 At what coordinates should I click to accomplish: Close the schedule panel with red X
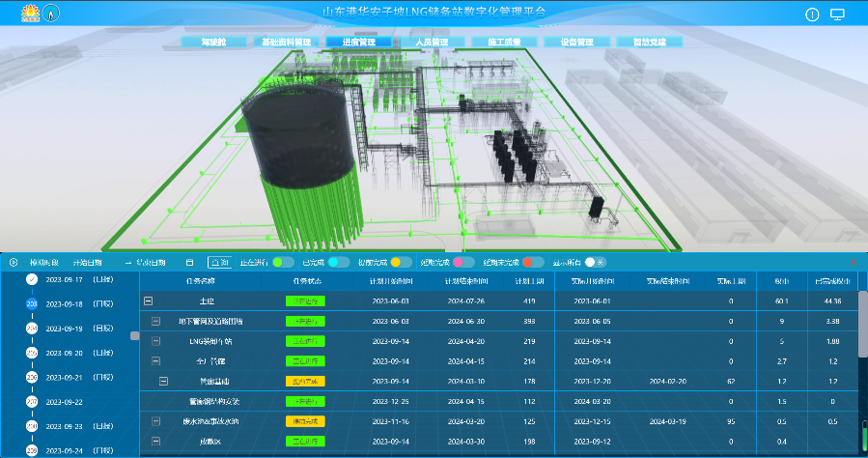tap(854, 262)
